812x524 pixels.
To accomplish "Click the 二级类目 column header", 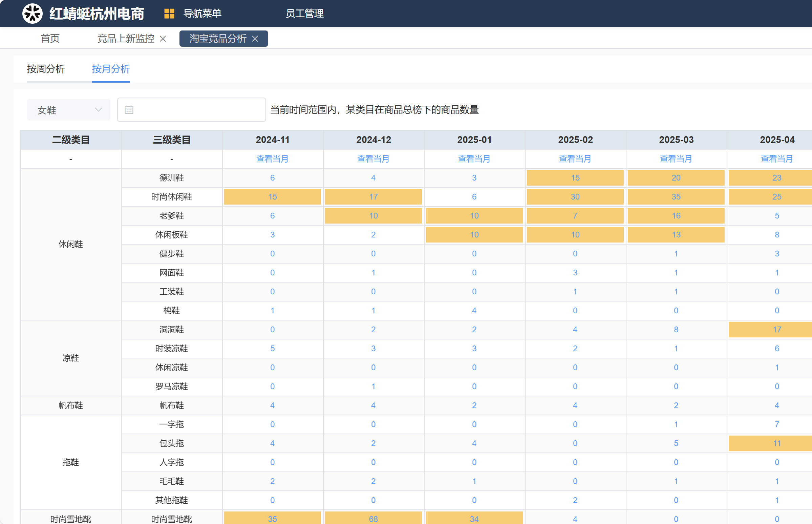I will tap(71, 140).
